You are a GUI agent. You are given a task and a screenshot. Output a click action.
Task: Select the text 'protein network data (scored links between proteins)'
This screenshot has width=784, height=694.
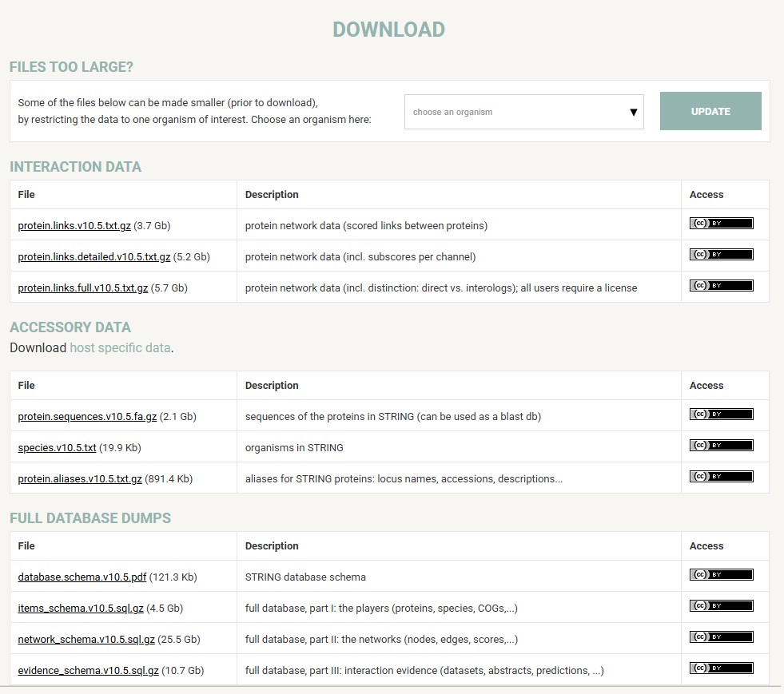(366, 226)
